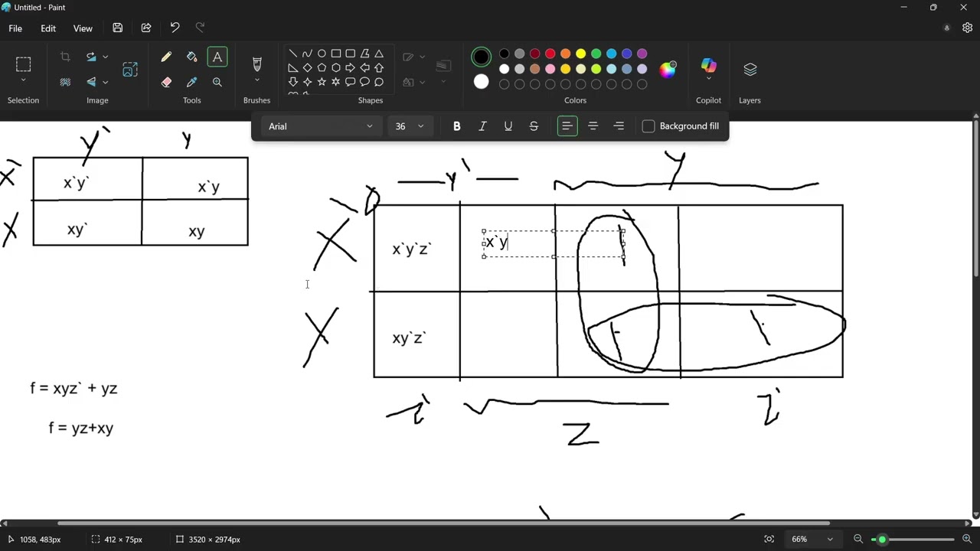Screen dimensions: 980x551
Task: Select the Magnifier tool
Action: (217, 82)
